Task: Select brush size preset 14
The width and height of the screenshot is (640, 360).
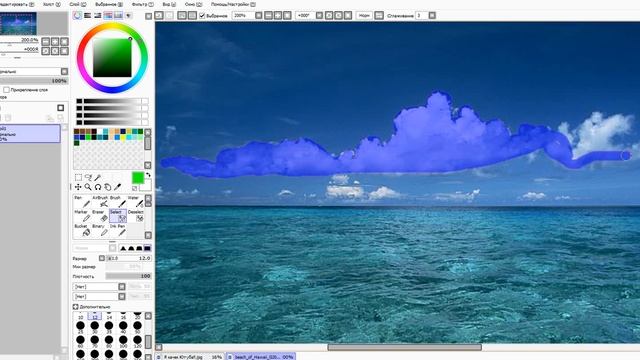Action: coord(109,316)
